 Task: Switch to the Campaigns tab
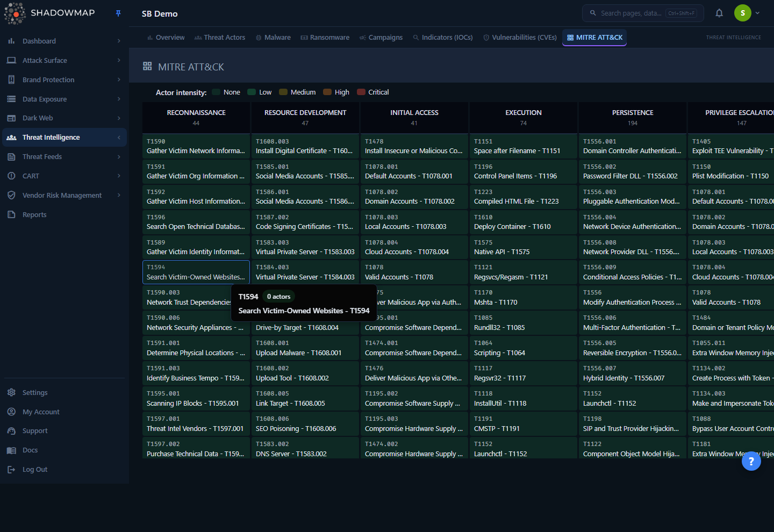pos(381,38)
